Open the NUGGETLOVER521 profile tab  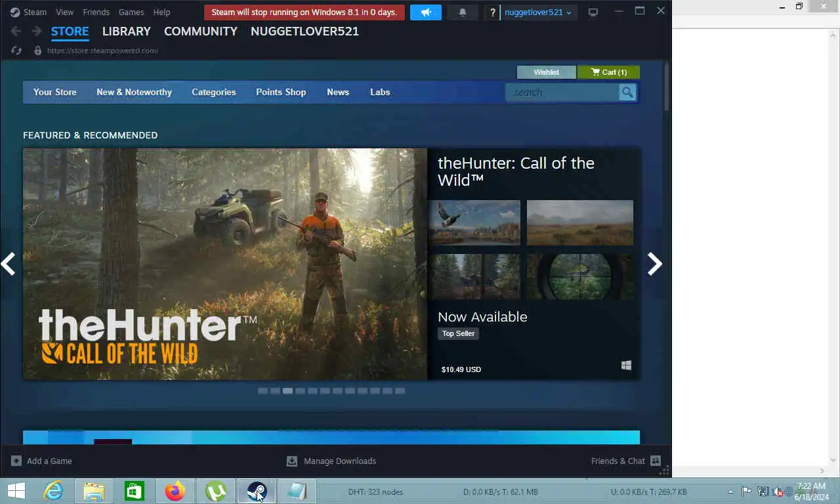304,31
